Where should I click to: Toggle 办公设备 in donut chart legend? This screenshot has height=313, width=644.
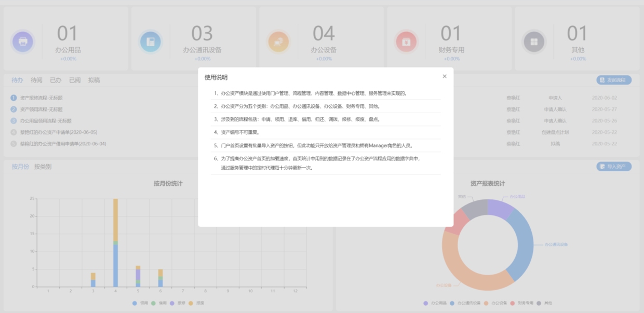(x=494, y=303)
